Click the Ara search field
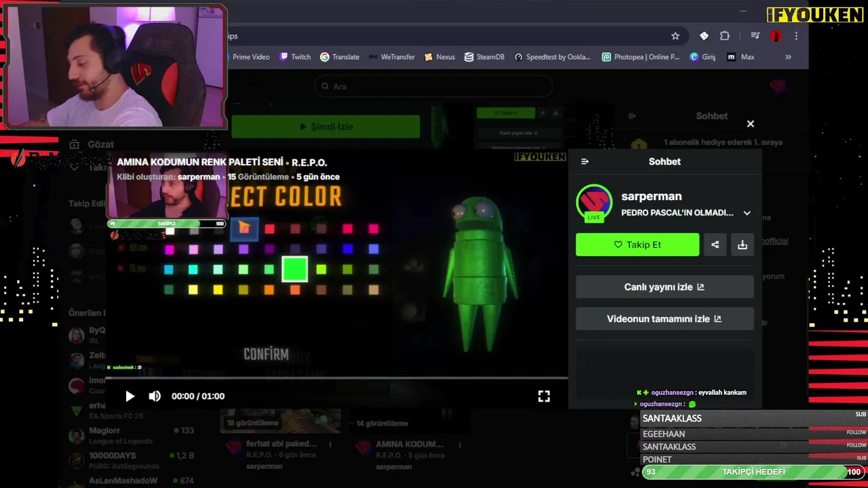The height and width of the screenshot is (488, 868). [x=434, y=86]
